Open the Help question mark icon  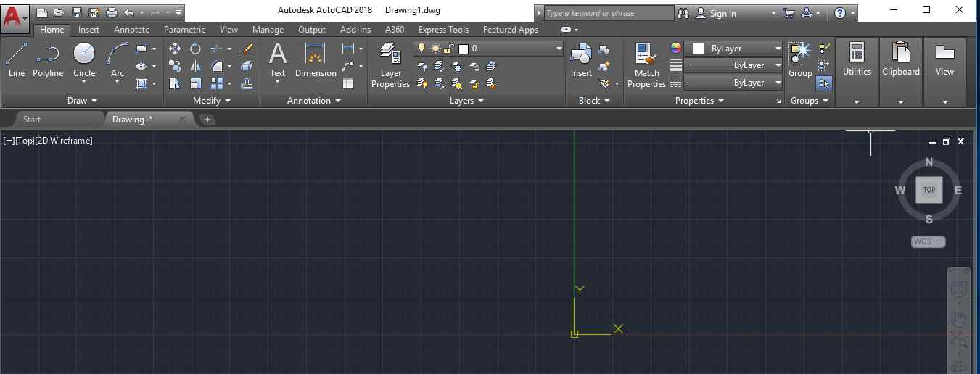[x=840, y=13]
